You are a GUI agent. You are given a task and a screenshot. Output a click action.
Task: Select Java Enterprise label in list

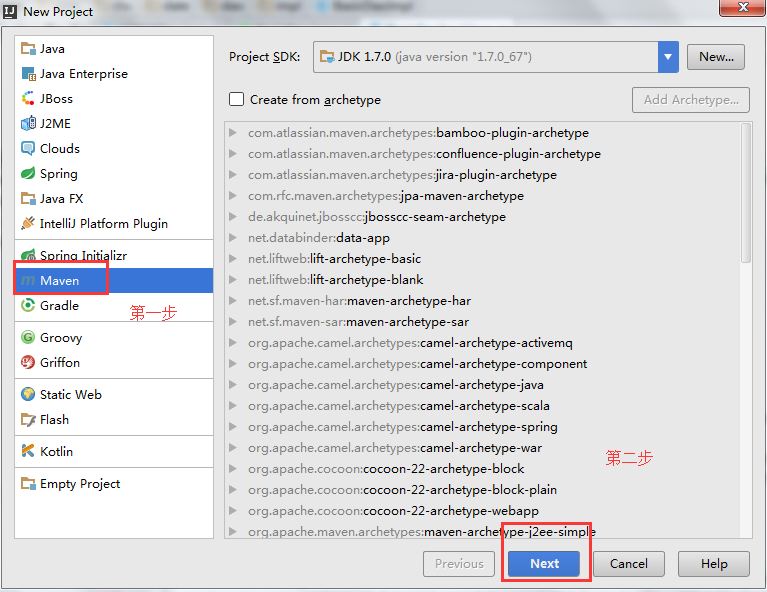click(84, 74)
